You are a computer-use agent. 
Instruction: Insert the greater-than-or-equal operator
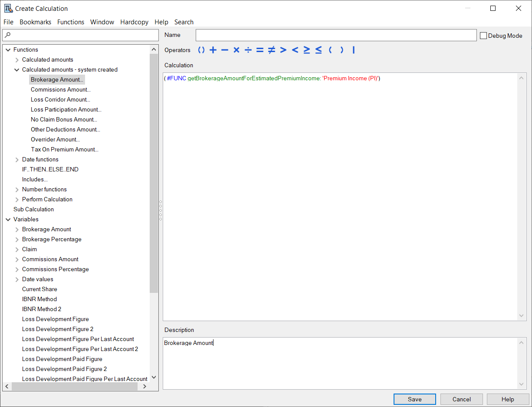pos(306,50)
